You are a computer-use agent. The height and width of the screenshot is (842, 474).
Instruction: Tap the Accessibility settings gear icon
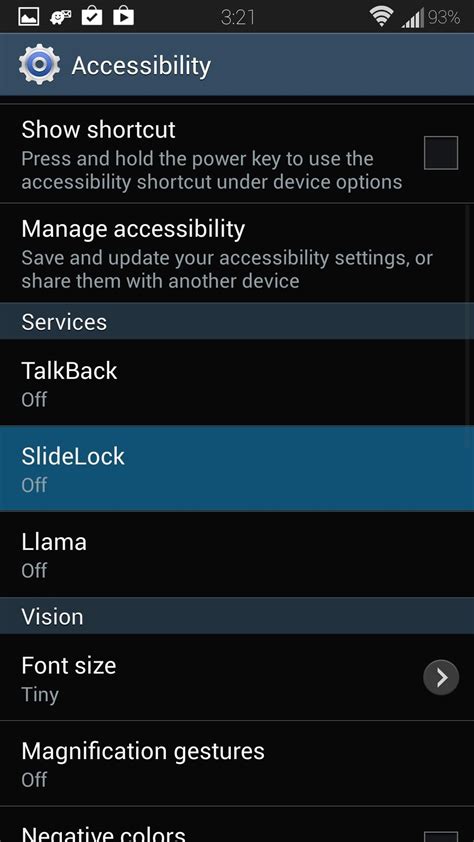pos(39,64)
